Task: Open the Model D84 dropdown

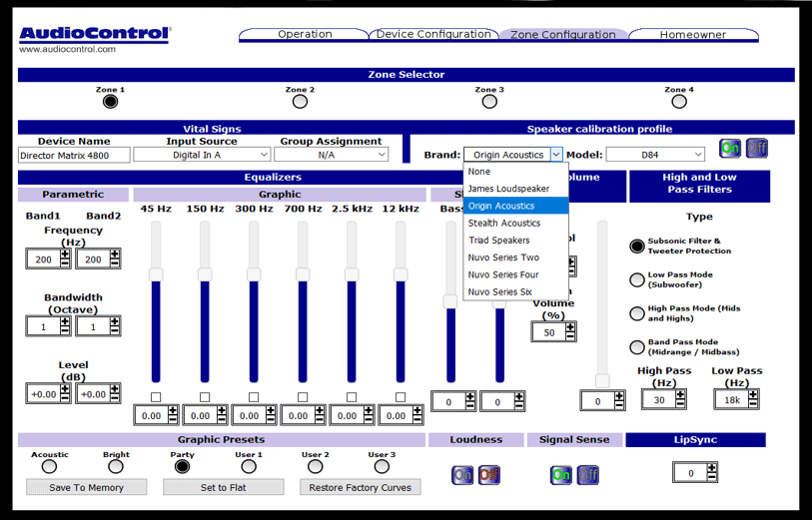Action: click(x=655, y=155)
